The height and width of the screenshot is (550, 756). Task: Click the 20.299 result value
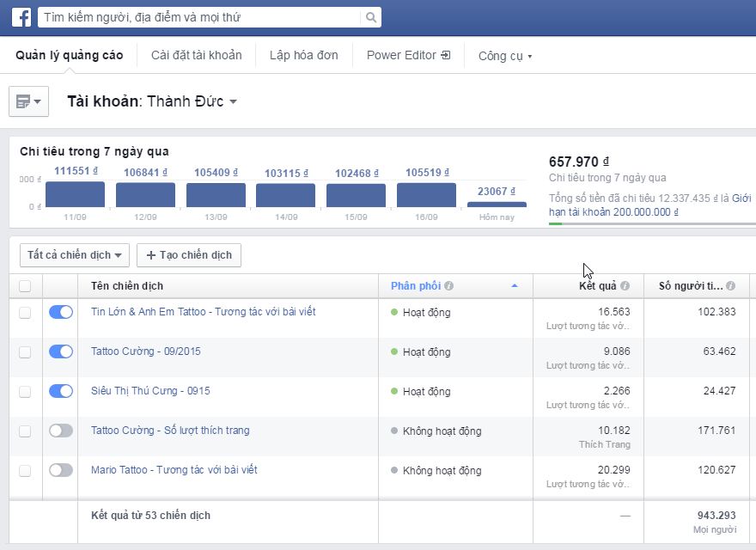(x=613, y=470)
